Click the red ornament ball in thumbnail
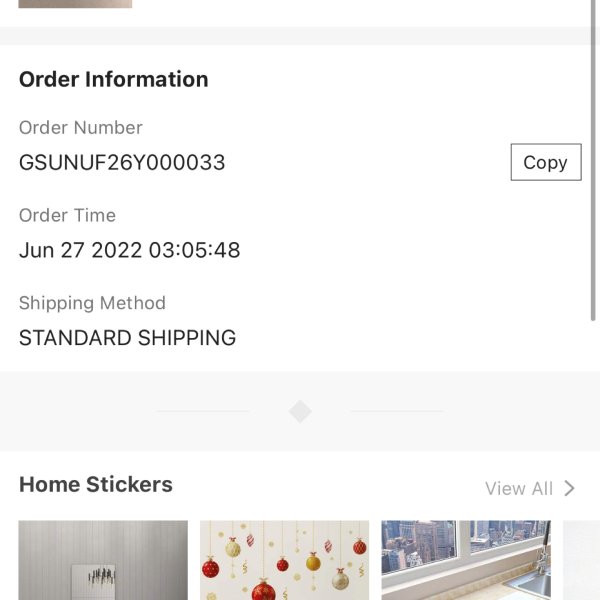Image resolution: width=600 pixels, height=600 pixels. pyautogui.click(x=264, y=590)
